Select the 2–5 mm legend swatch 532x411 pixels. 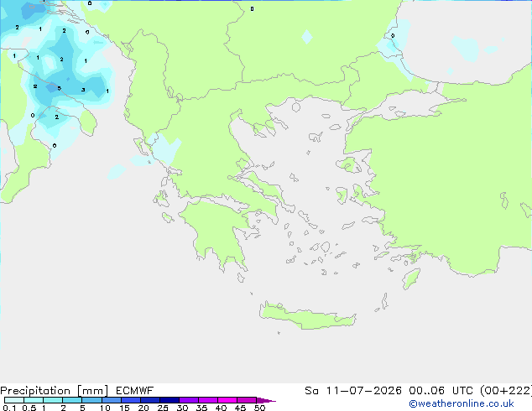tap(72, 400)
